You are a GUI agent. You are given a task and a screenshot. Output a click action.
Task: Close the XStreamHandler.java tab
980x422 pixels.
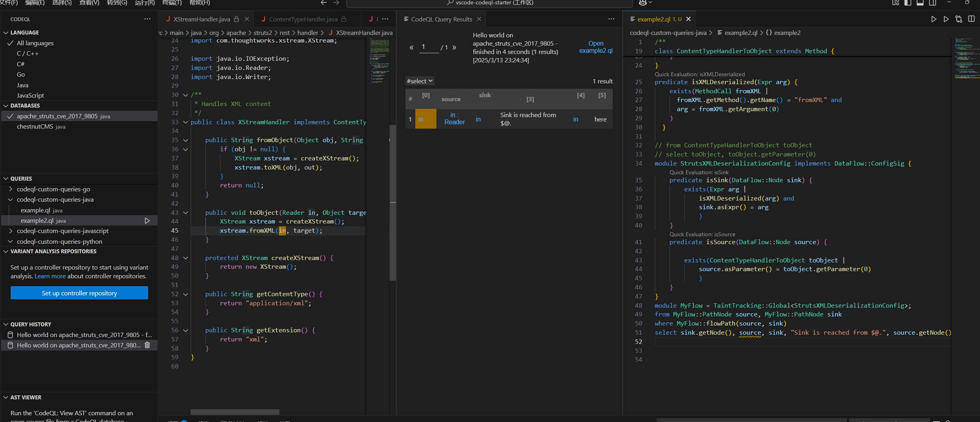click(x=247, y=19)
